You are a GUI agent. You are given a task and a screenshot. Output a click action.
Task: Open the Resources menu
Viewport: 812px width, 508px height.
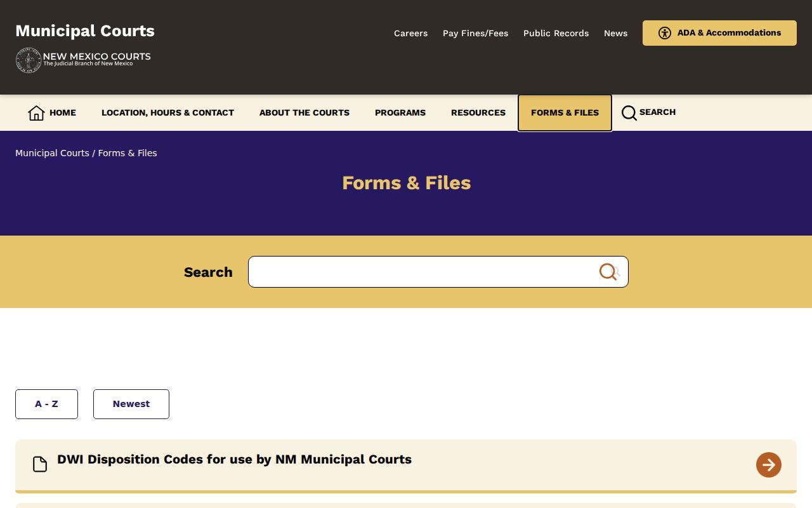(x=478, y=113)
